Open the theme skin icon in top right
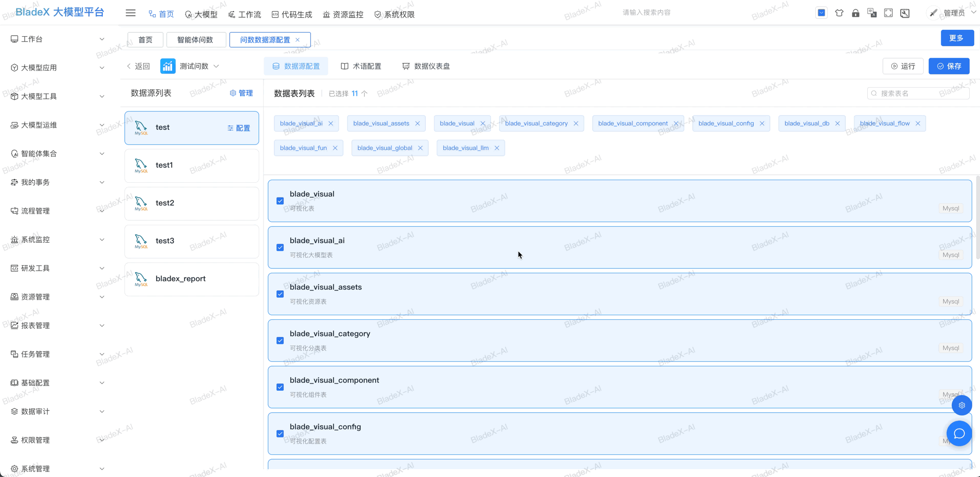The height and width of the screenshot is (477, 980). pos(839,13)
